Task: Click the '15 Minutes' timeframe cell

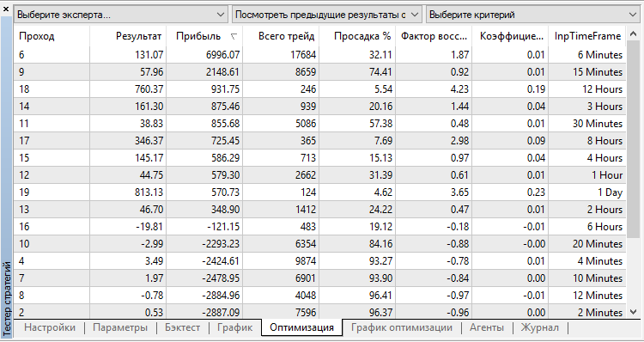Action: (x=598, y=72)
